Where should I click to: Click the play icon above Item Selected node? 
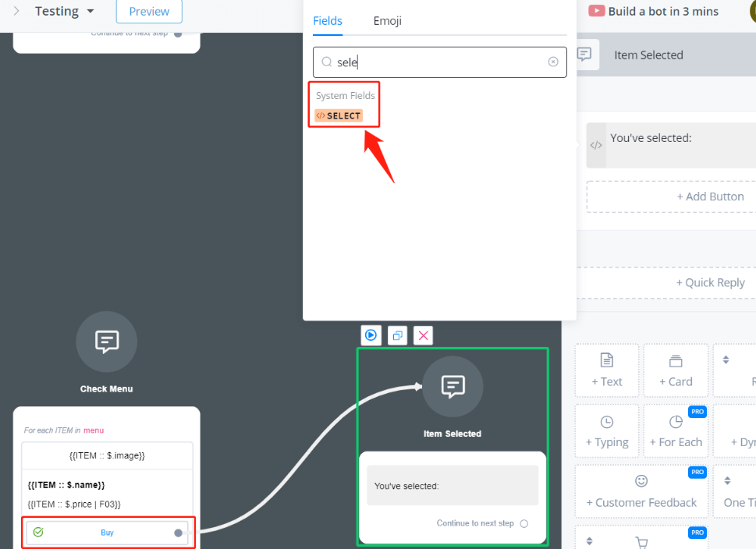[371, 335]
